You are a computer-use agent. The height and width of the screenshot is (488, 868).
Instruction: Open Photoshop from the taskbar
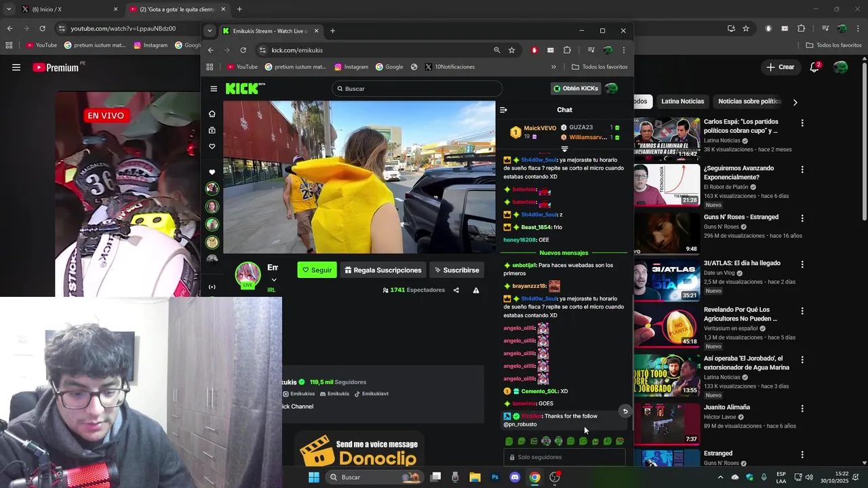495,477
